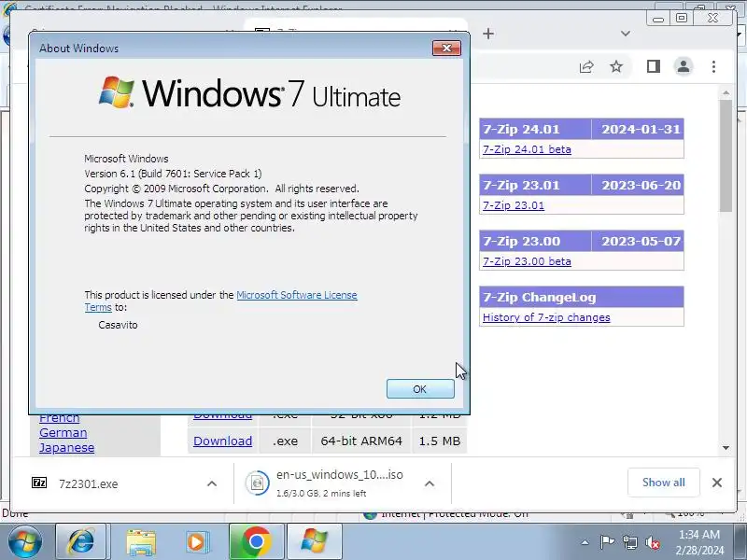747x560 pixels.
Task: Click the 2023-06-20 date cell
Action: point(638,185)
